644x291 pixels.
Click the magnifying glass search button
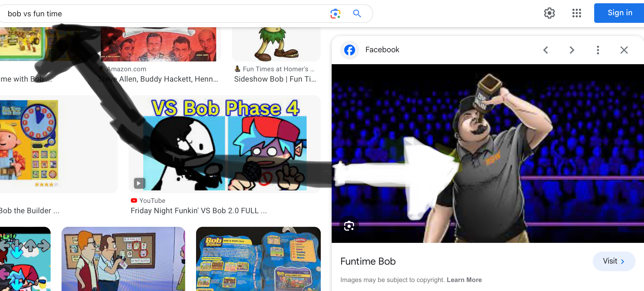tap(357, 14)
